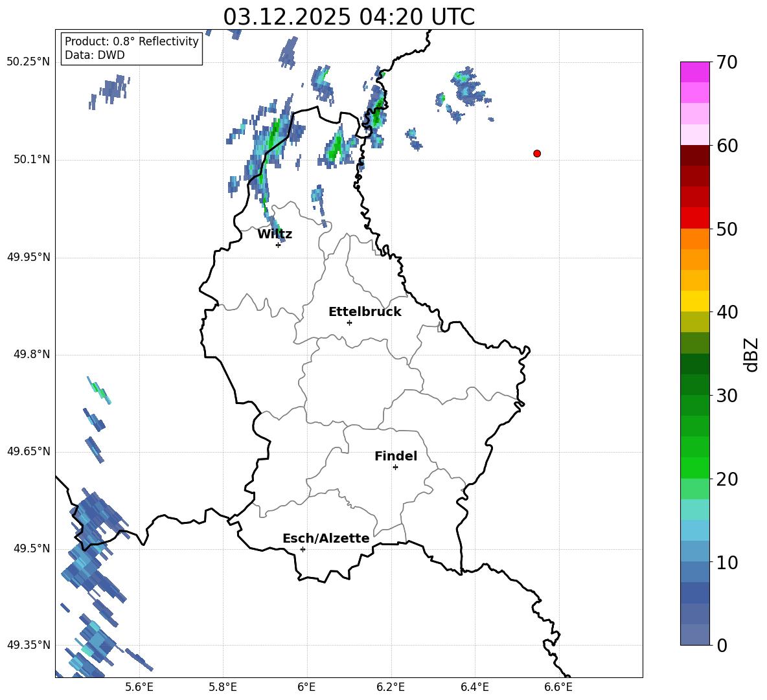Click the 60 value on colorbar
This screenshot has width=767, height=700.
pyautogui.click(x=727, y=146)
